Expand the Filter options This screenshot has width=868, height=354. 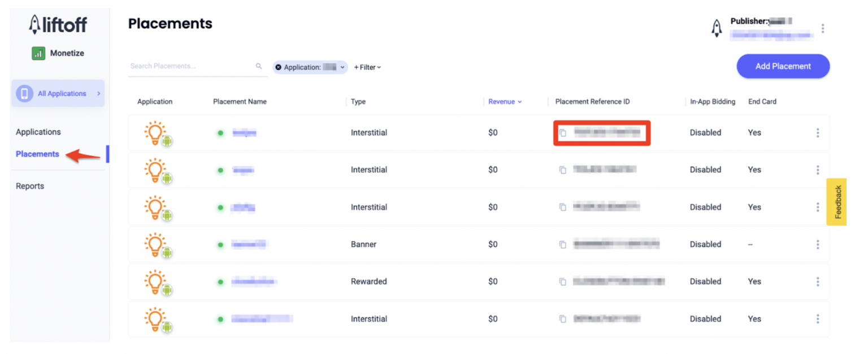(x=367, y=67)
